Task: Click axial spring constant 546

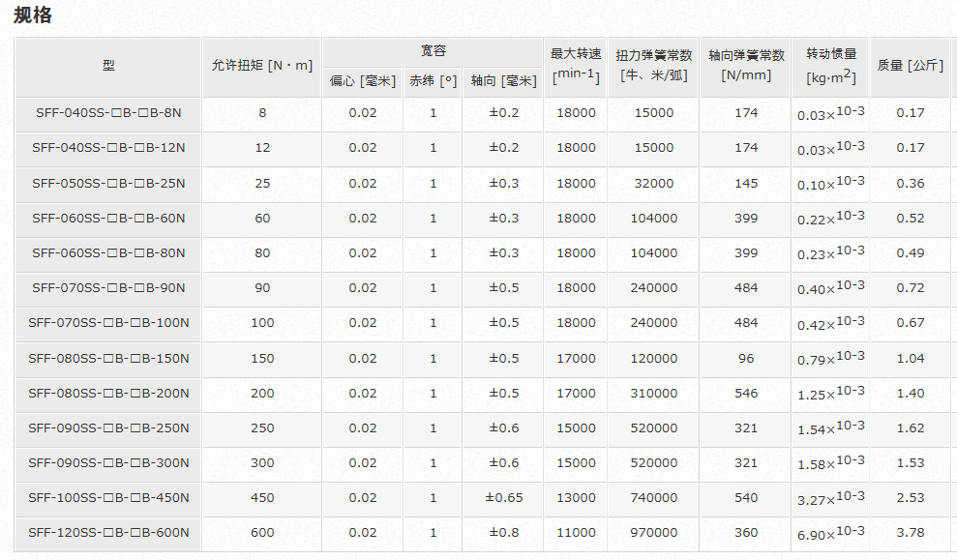Action: click(x=746, y=394)
